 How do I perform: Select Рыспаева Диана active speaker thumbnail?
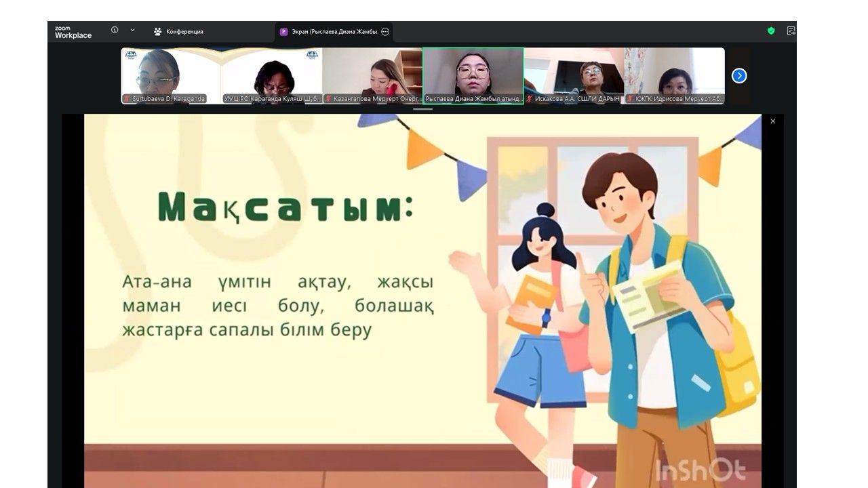pyautogui.click(x=473, y=72)
